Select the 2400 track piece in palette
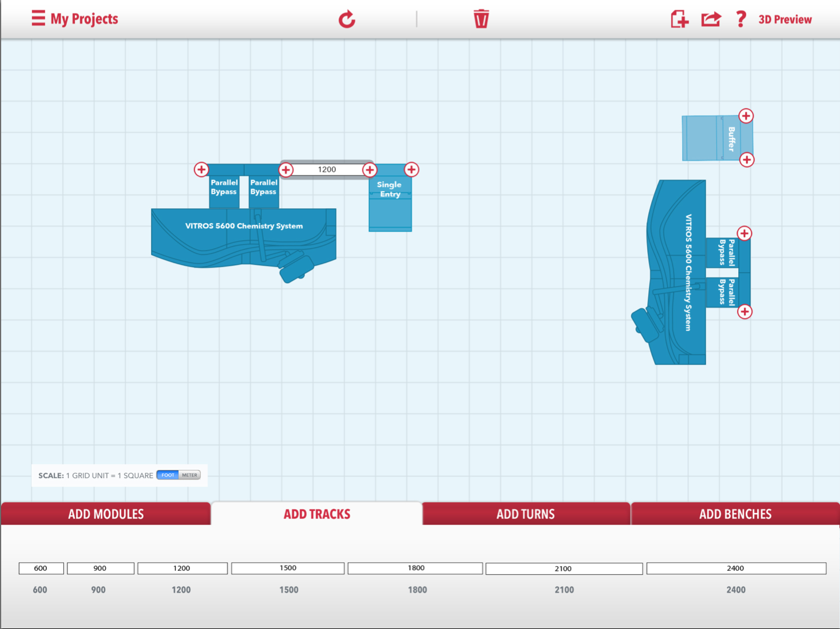 (x=736, y=568)
